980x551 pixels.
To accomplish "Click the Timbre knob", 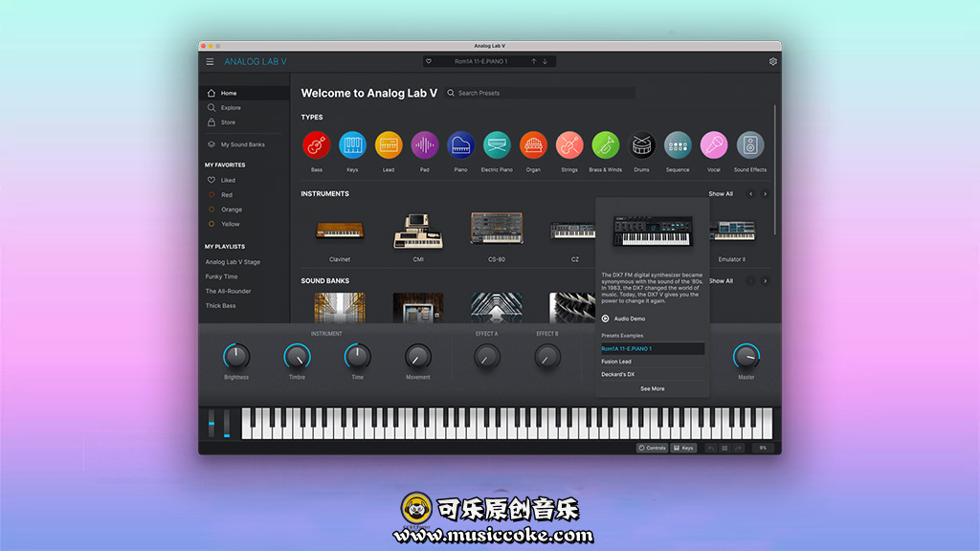I will pos(297,357).
